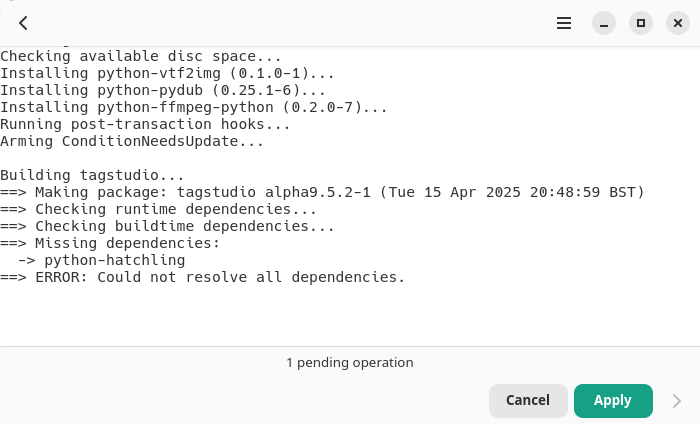
Task: Close the package manager window
Action: click(678, 23)
